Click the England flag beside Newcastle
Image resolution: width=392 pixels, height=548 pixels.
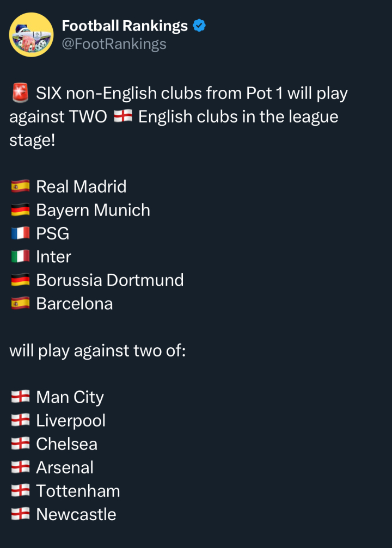click(20, 514)
